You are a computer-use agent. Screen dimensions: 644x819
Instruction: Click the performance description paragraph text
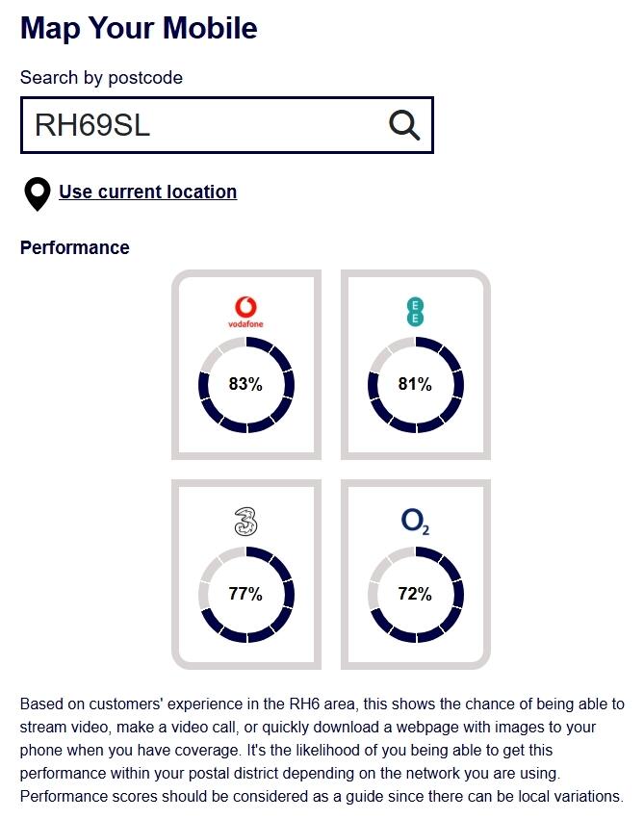pyautogui.click(x=322, y=750)
